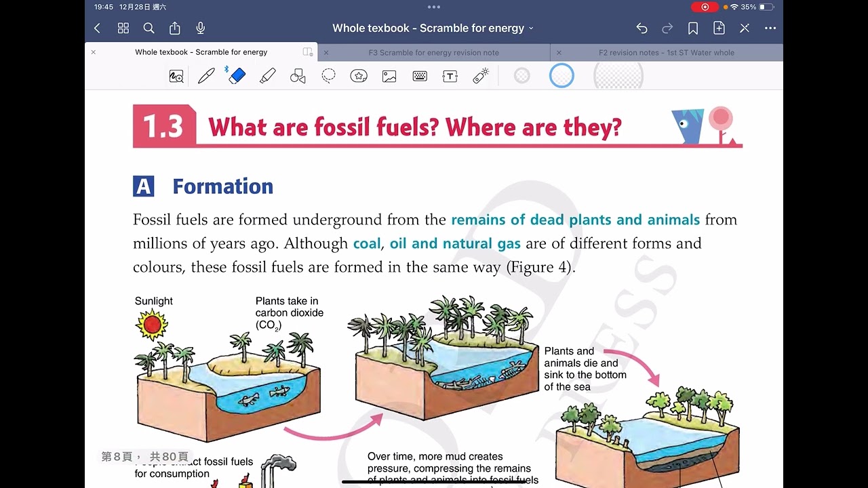Bookmark this page
The height and width of the screenshot is (488, 868).
click(693, 28)
